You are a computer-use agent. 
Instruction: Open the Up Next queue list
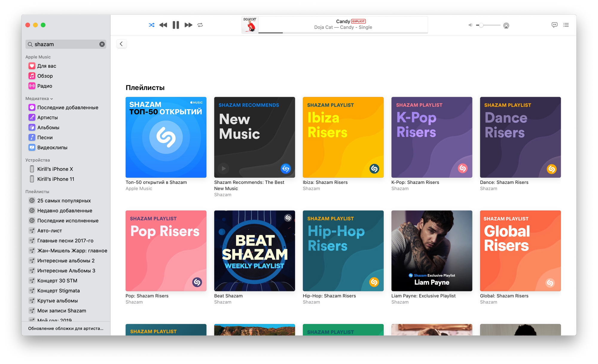[566, 25]
